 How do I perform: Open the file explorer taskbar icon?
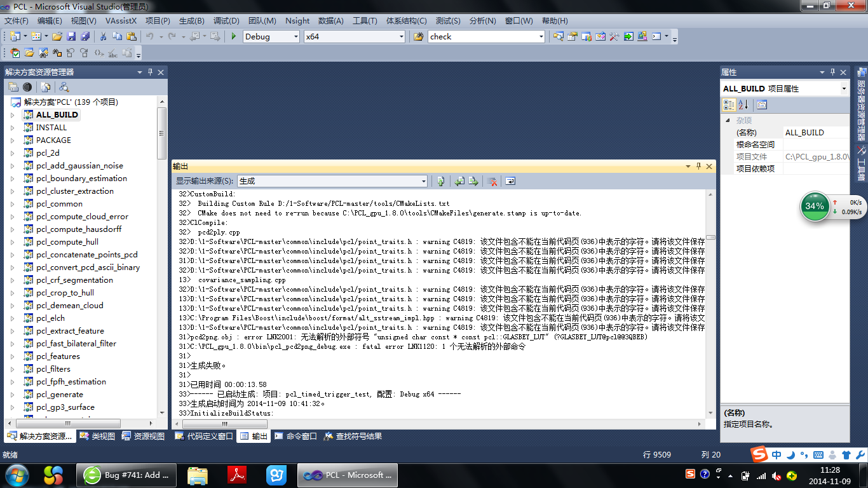[198, 475]
